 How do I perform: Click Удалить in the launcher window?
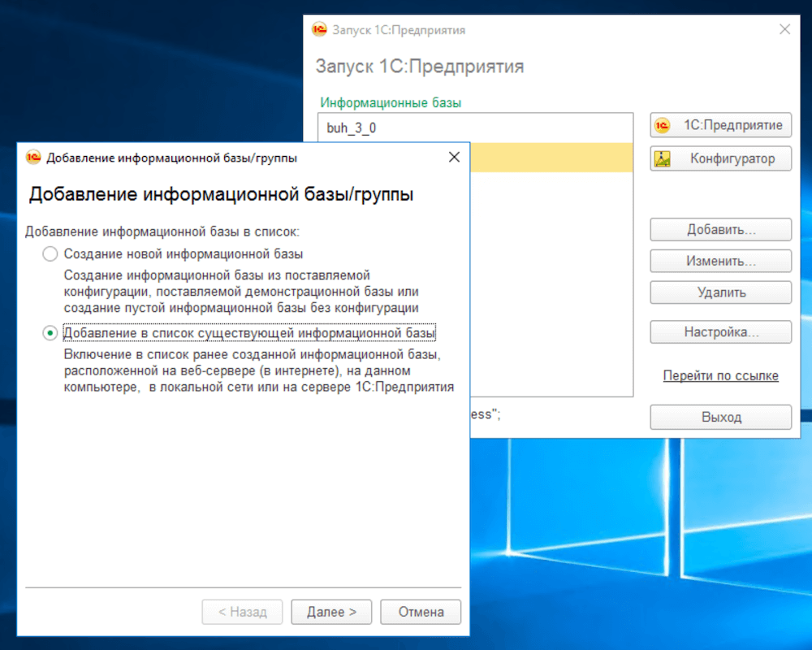click(721, 292)
